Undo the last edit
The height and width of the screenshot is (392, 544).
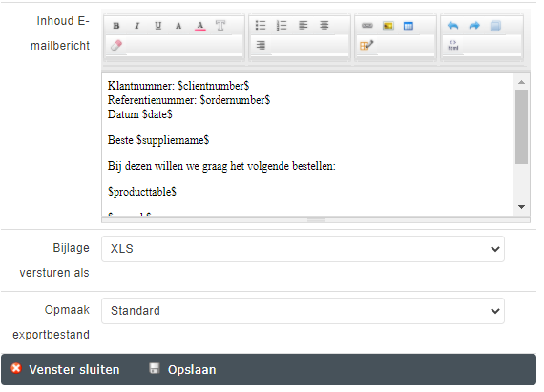tap(453, 26)
